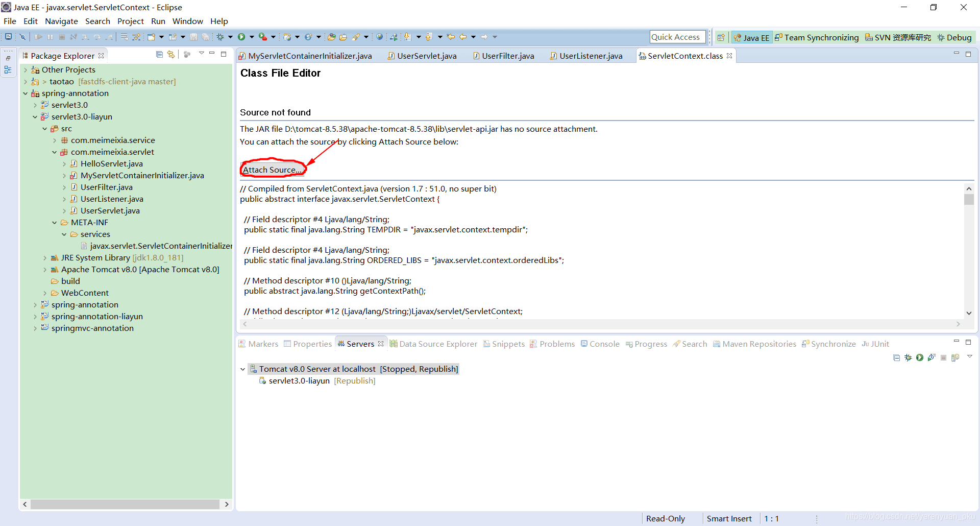Stop the server with red square icon

point(944,357)
